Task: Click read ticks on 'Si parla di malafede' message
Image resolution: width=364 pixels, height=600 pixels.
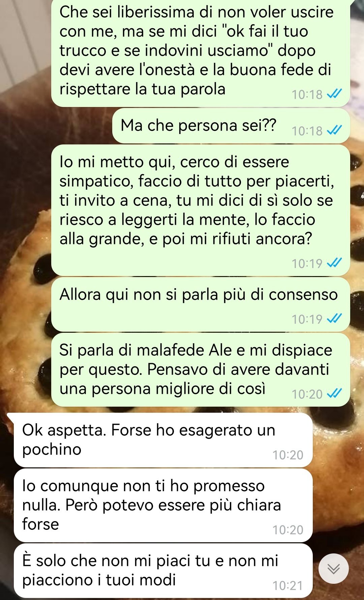Action: (x=335, y=393)
